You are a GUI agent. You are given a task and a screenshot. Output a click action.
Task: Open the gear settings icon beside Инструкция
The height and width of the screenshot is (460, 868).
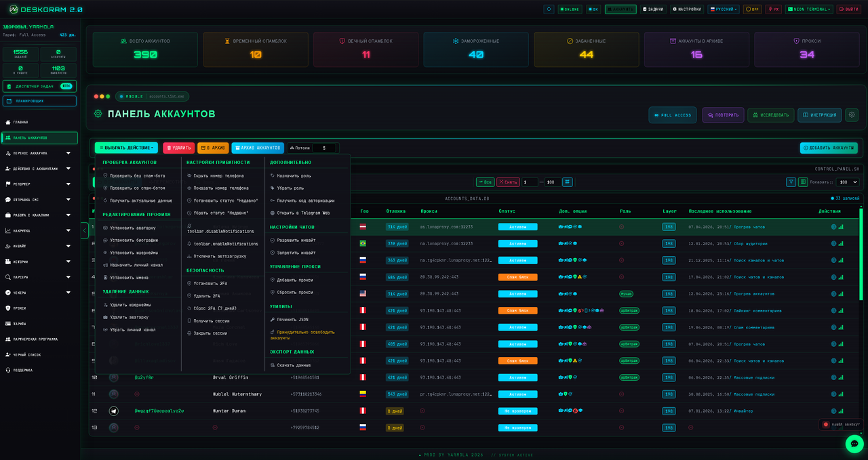851,115
